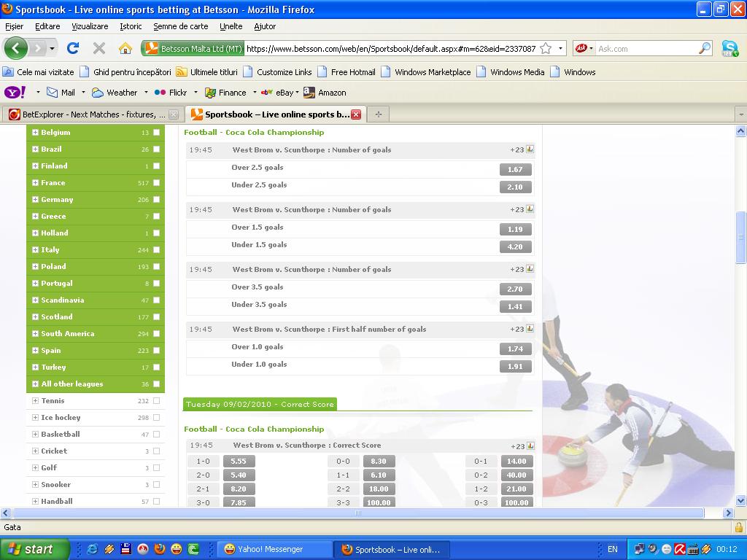Click the Ask.com search magnifier icon
The height and width of the screenshot is (560, 747).
click(x=705, y=48)
